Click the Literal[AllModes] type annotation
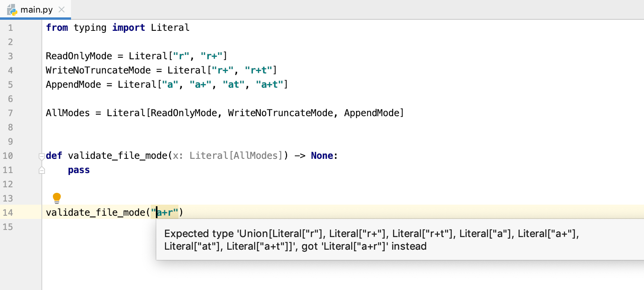644x290 pixels. pyautogui.click(x=236, y=156)
